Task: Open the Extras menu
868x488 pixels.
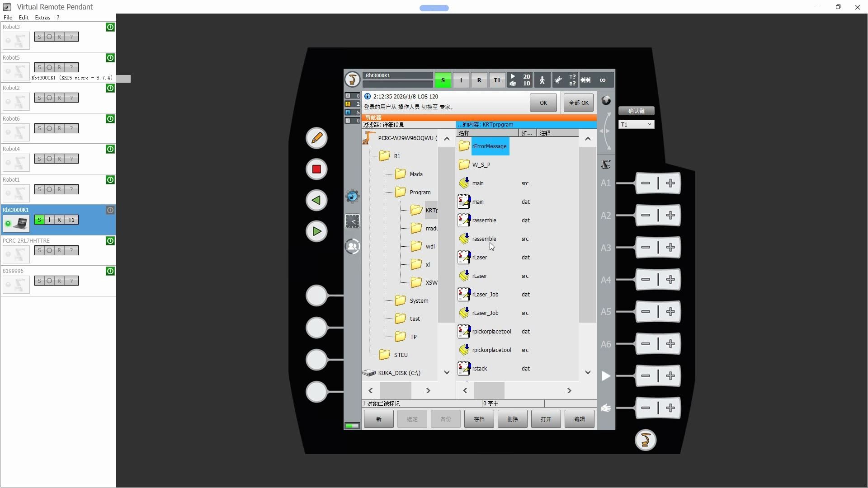Action: point(42,17)
